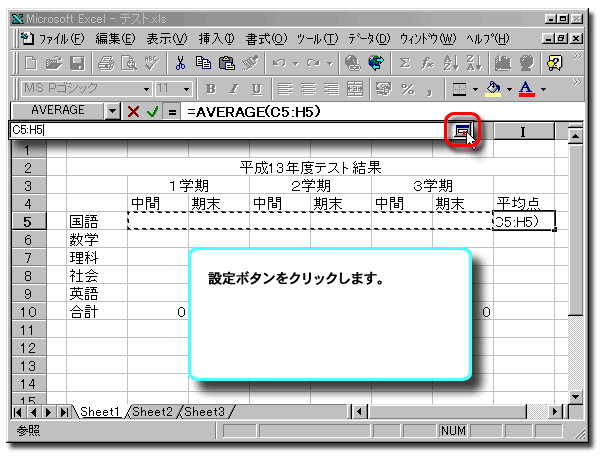Open the AVERAGE function list dropdown
Screen dimensions: 600x456
pos(112,112)
